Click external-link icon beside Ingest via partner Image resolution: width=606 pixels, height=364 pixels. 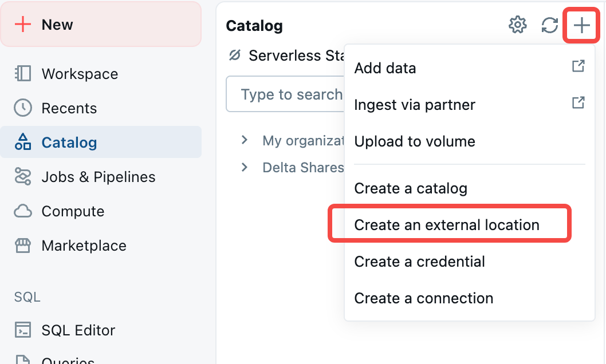point(579,103)
